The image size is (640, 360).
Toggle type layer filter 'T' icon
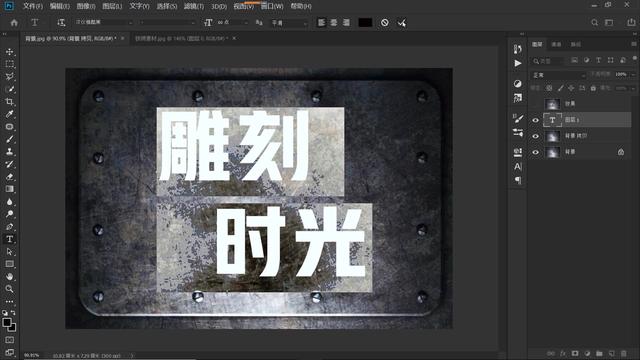tap(598, 60)
